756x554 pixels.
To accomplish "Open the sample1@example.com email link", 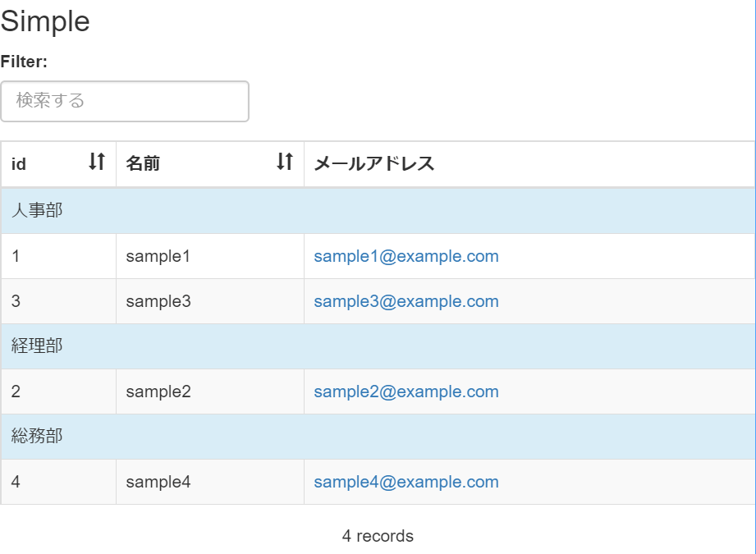I will [x=405, y=256].
